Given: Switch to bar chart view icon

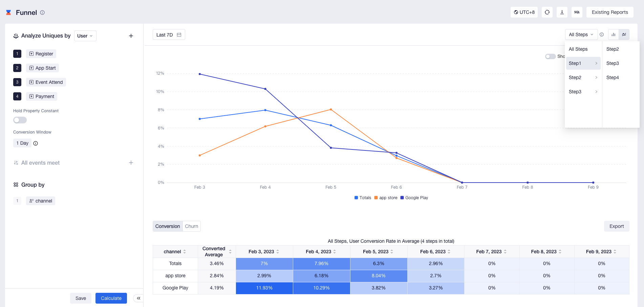Looking at the screenshot, I should [x=613, y=34].
